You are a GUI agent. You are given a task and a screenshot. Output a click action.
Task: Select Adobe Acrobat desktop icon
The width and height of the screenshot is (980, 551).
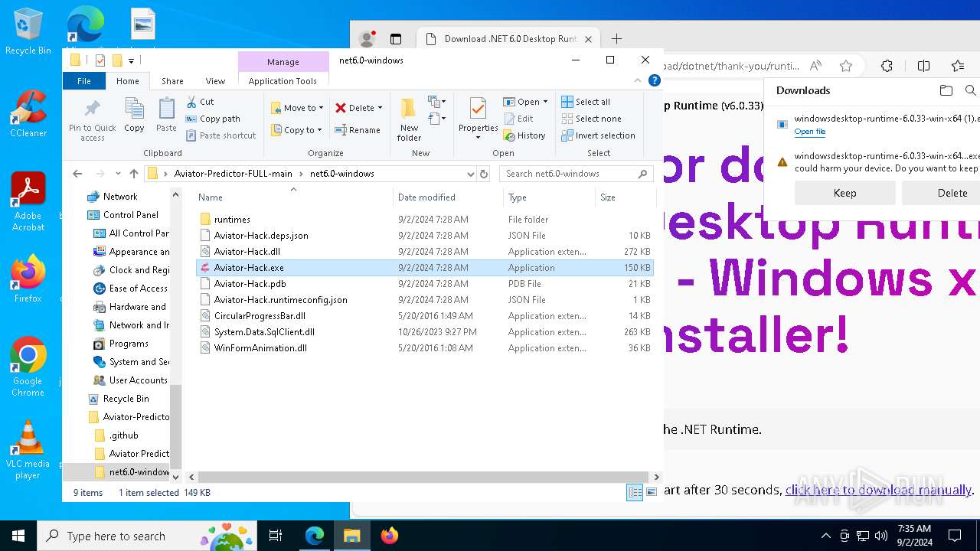click(x=28, y=202)
